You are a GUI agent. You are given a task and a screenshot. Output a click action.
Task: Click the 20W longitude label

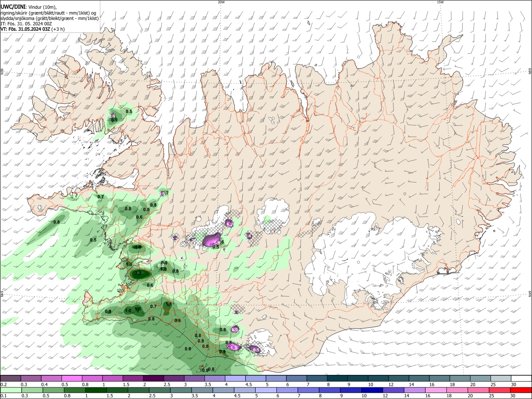(x=221, y=2)
